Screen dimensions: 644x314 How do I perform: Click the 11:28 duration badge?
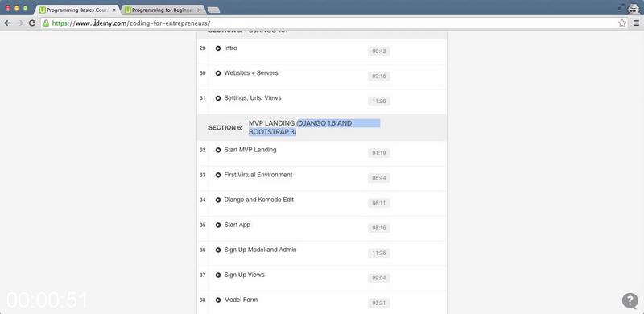pos(379,101)
